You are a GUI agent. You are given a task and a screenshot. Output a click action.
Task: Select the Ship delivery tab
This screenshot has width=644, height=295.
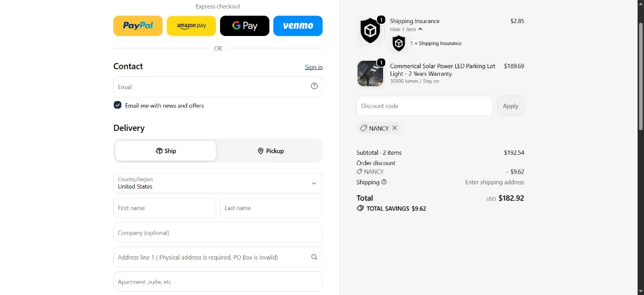(166, 151)
